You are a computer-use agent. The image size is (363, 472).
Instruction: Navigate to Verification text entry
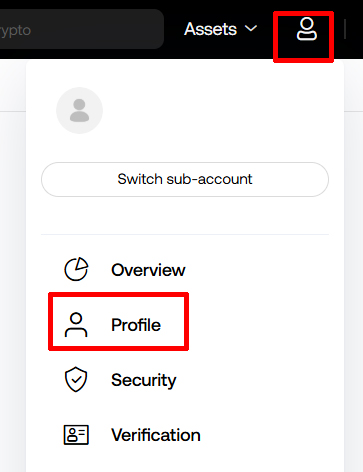click(156, 435)
